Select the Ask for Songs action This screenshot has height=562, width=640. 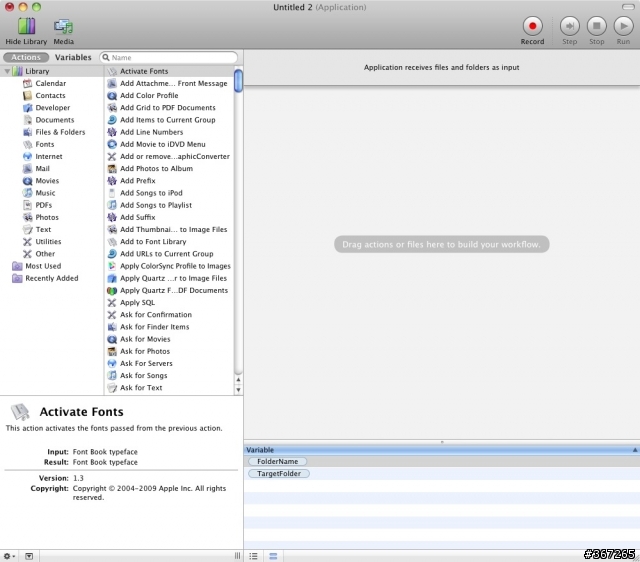[169, 376]
